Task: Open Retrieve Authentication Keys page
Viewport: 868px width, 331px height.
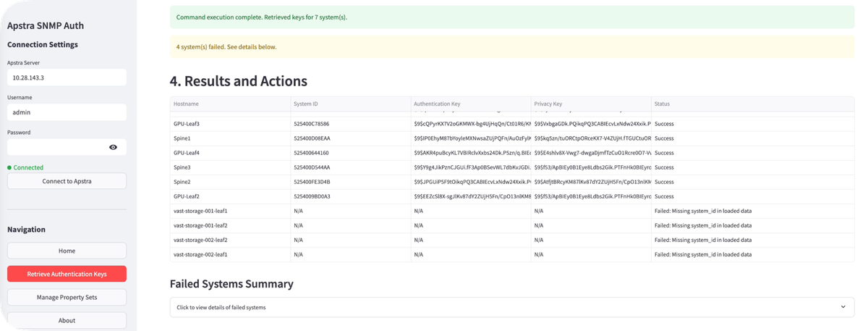Action: [67, 274]
